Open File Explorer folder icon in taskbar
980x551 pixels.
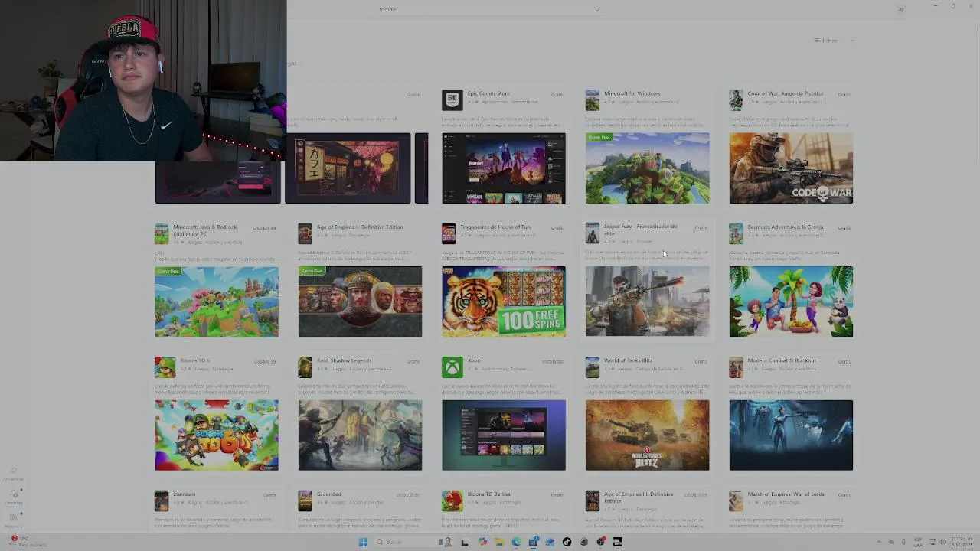[499, 542]
